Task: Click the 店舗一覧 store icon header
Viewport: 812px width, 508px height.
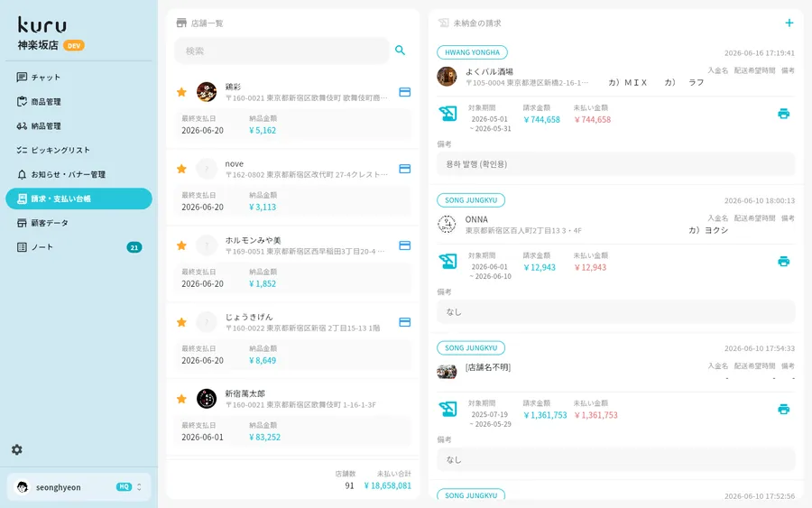Action: (x=181, y=23)
